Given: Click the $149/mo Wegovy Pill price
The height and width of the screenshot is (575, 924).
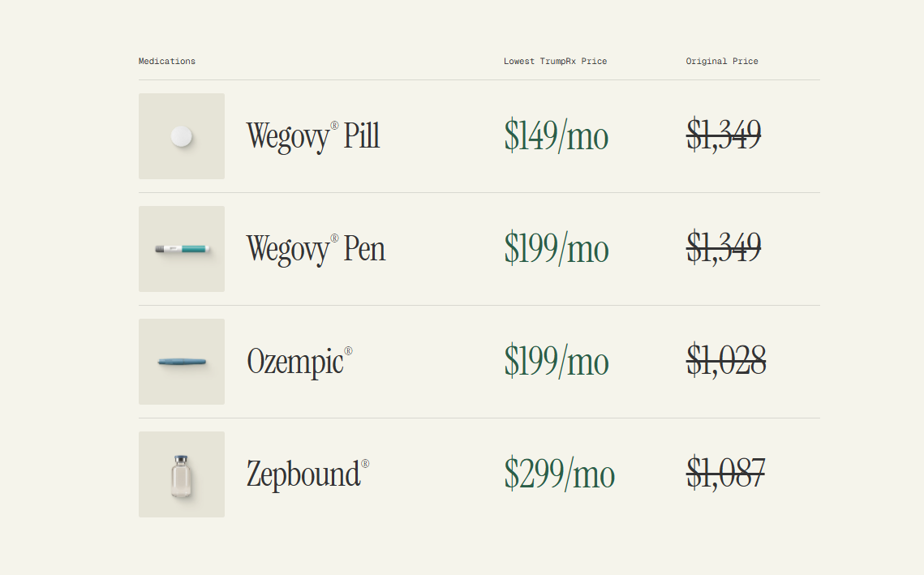Looking at the screenshot, I should [557, 135].
